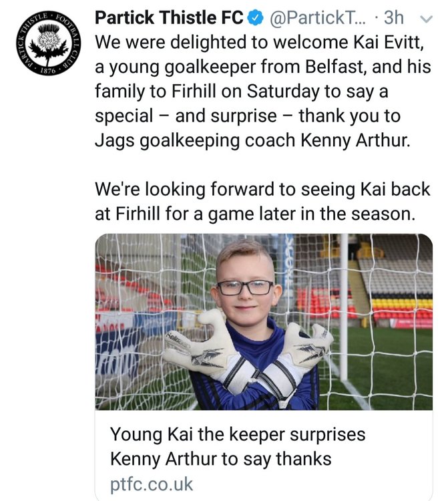Image resolution: width=448 pixels, height=501 pixels.
Task: Open the 3h tweet timestamp
Action: 394,17
